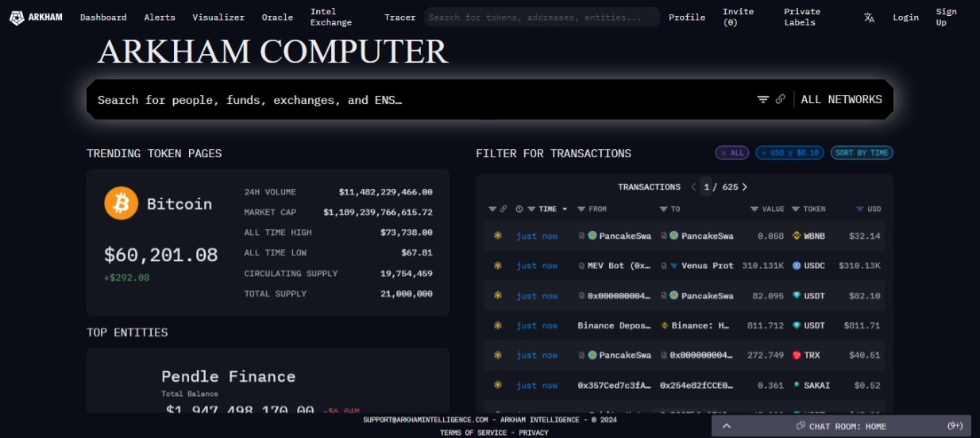Remove the ALL filter chip
Image resolution: width=980 pixels, height=438 pixels.
[x=731, y=152]
